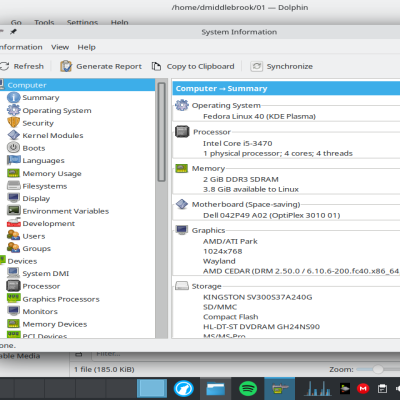This screenshot has height=400, width=400.
Task: Click 'Compact Flash' storage entry
Action: (x=230, y=317)
